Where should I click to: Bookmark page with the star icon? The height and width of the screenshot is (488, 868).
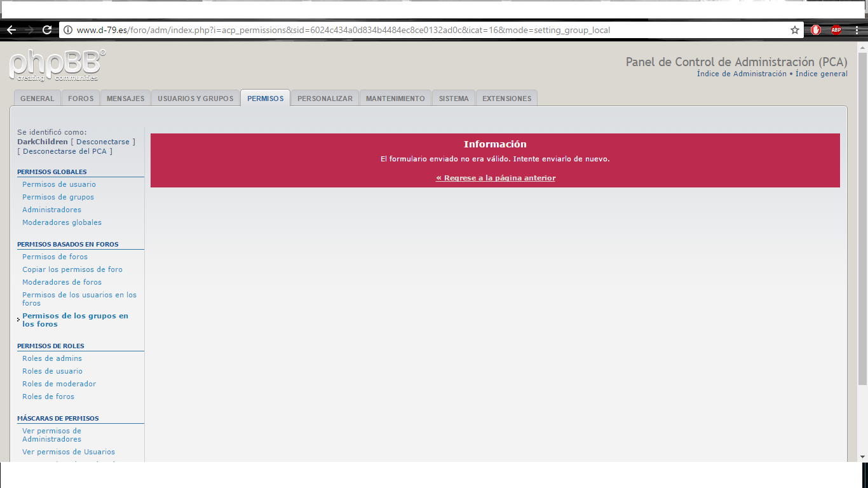pyautogui.click(x=794, y=30)
